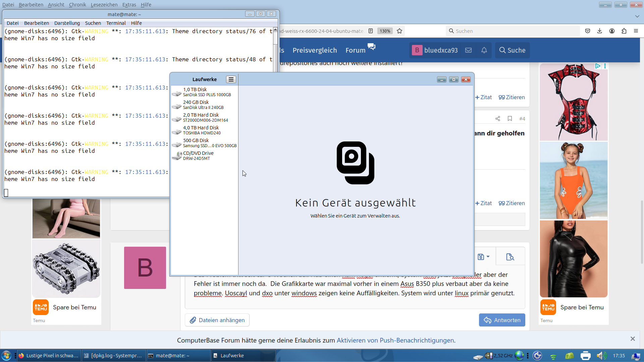Open the forum inbox envelope icon
Viewport: 644px width, 362px height.
click(x=469, y=50)
